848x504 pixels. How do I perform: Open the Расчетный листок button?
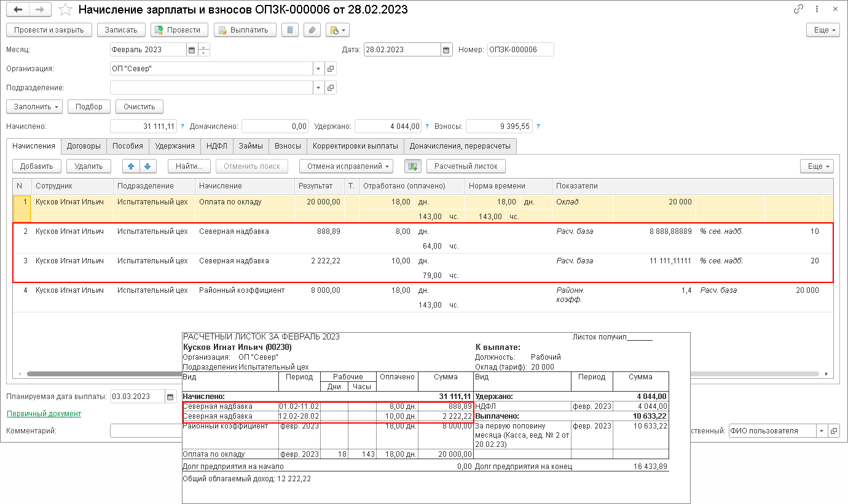point(466,166)
